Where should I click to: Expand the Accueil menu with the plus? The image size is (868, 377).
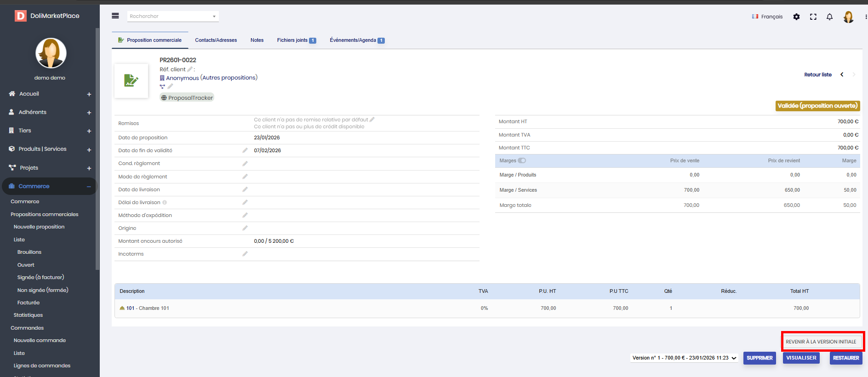coord(89,94)
